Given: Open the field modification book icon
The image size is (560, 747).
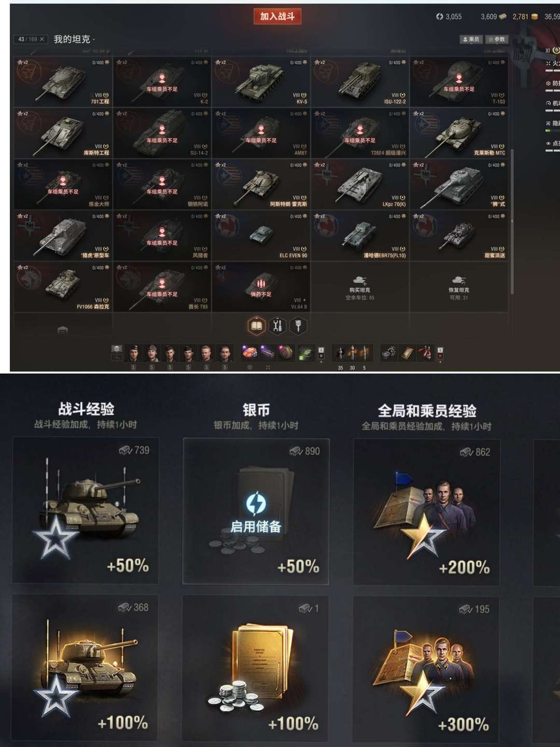Looking at the screenshot, I should point(256,326).
